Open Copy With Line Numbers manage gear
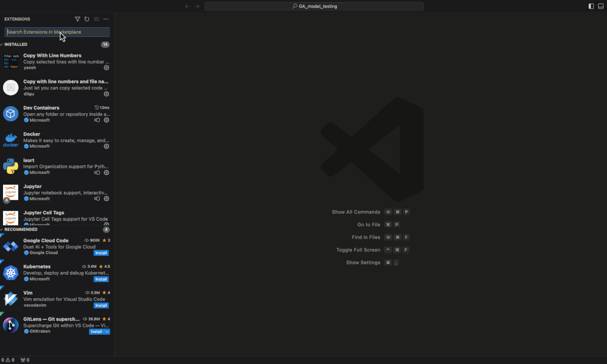The height and width of the screenshot is (364, 607). tap(106, 68)
